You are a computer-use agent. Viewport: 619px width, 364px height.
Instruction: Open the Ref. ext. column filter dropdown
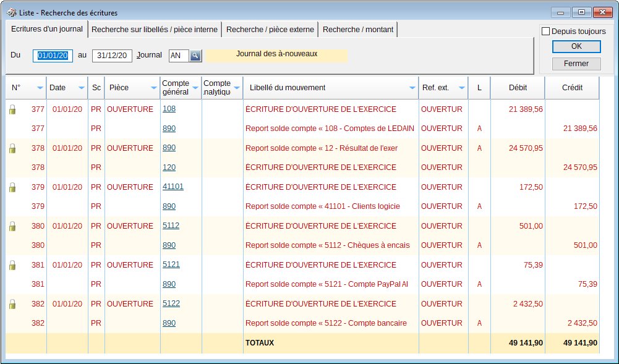pos(461,88)
